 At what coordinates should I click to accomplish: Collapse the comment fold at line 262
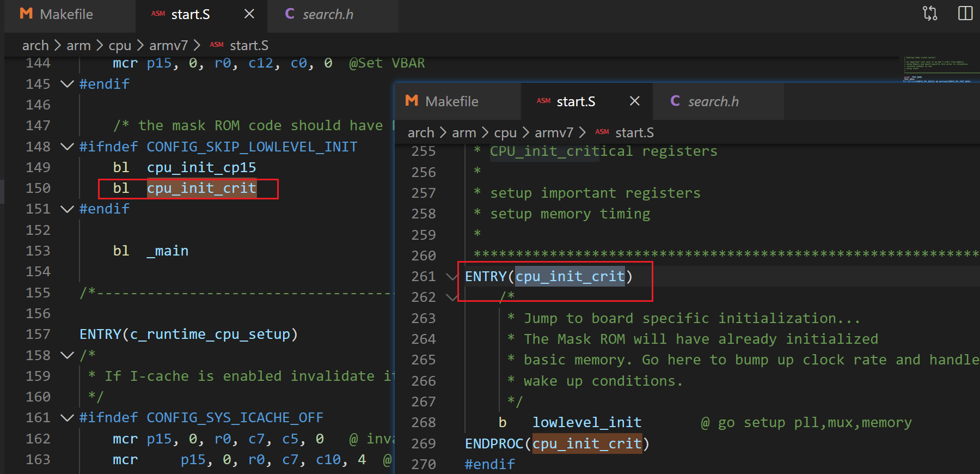451,297
